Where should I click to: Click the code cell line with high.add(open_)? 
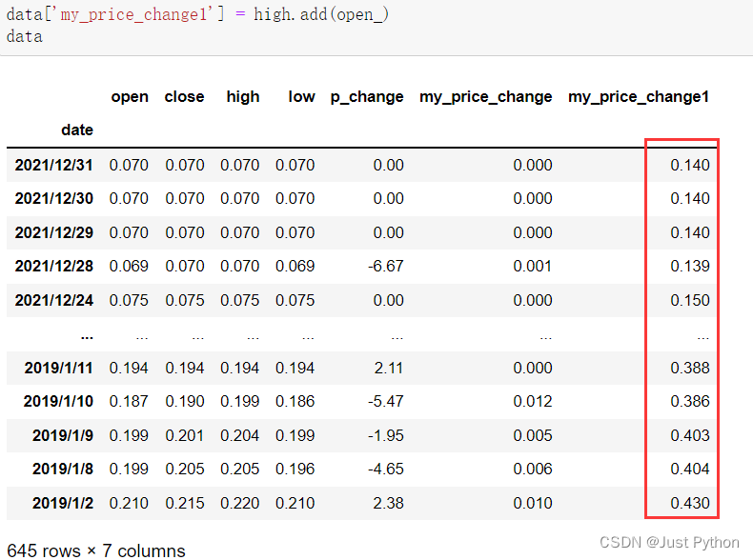tap(197, 14)
